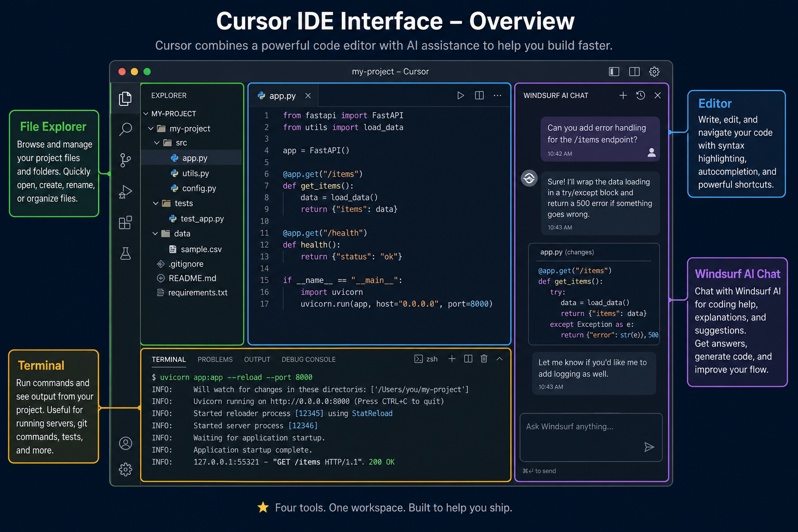Open the Search magnifier in activity bar
Screen dimensions: 798x532
coord(125,129)
